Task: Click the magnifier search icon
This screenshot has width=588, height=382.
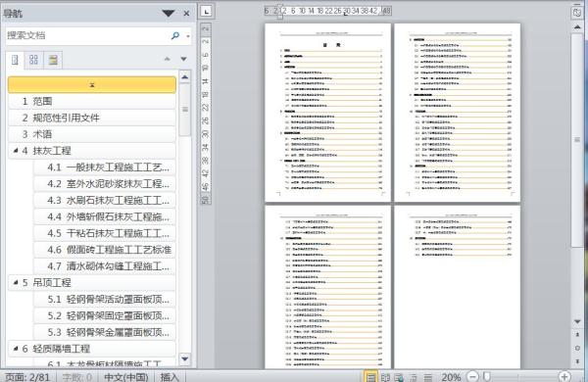Action: click(x=175, y=35)
